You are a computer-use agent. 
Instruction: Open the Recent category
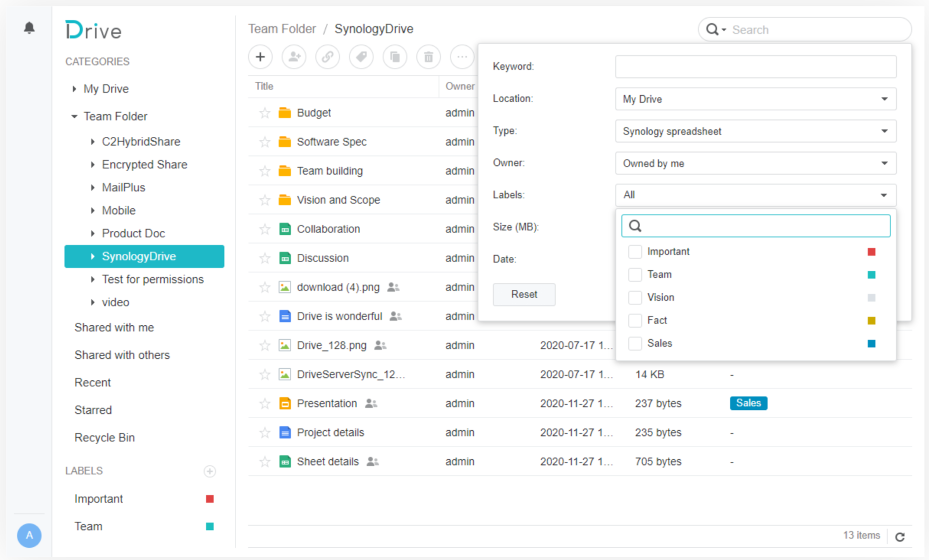(93, 382)
